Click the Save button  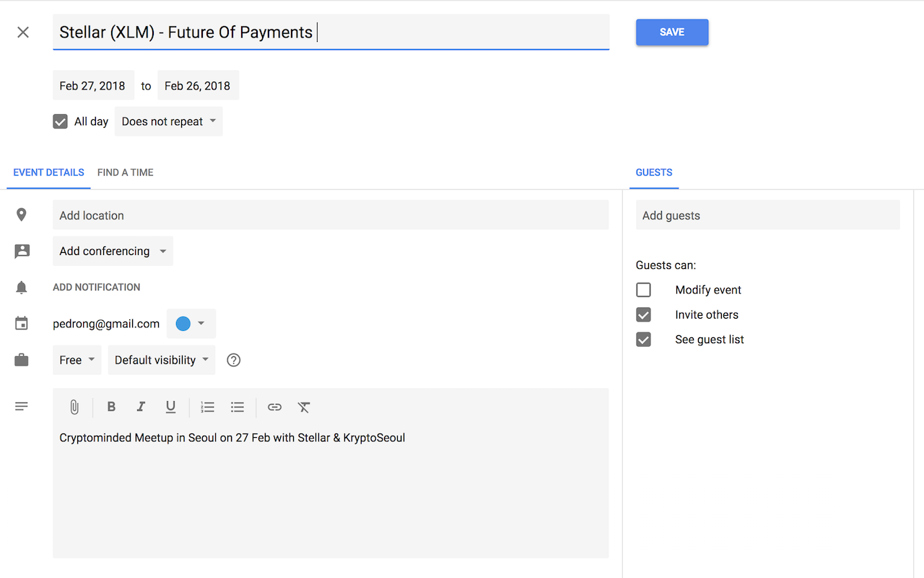pos(672,32)
